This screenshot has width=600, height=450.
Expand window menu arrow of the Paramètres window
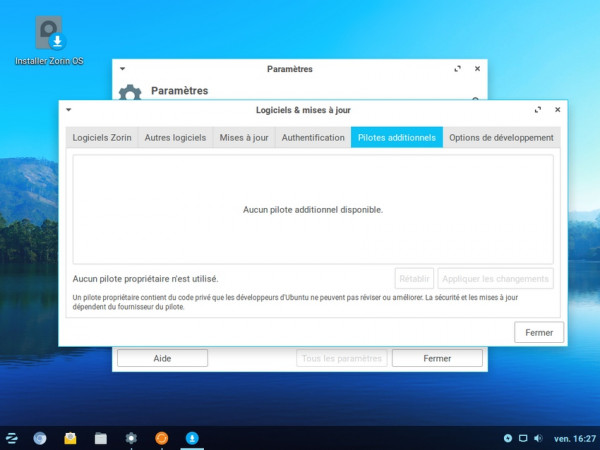click(122, 69)
